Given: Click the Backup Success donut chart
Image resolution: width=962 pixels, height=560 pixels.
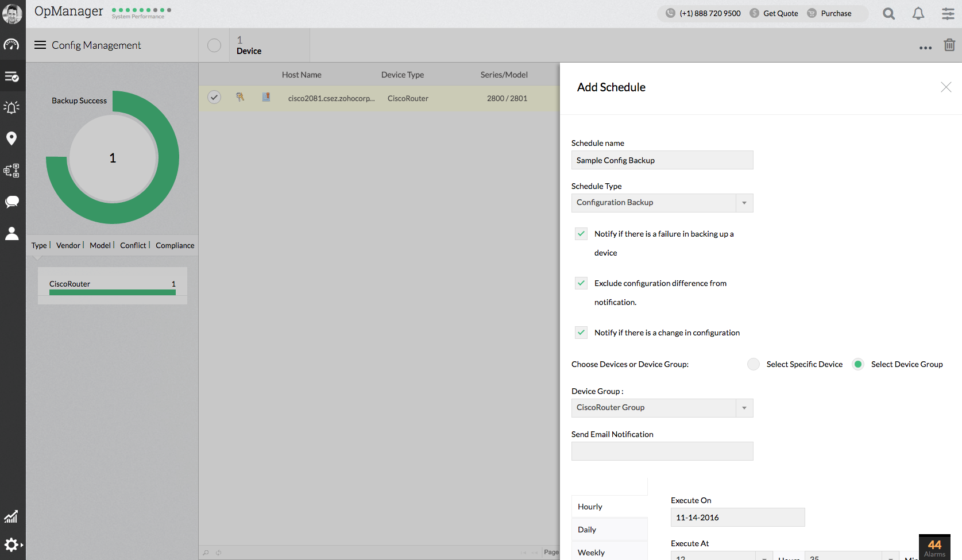Looking at the screenshot, I should click(x=113, y=157).
